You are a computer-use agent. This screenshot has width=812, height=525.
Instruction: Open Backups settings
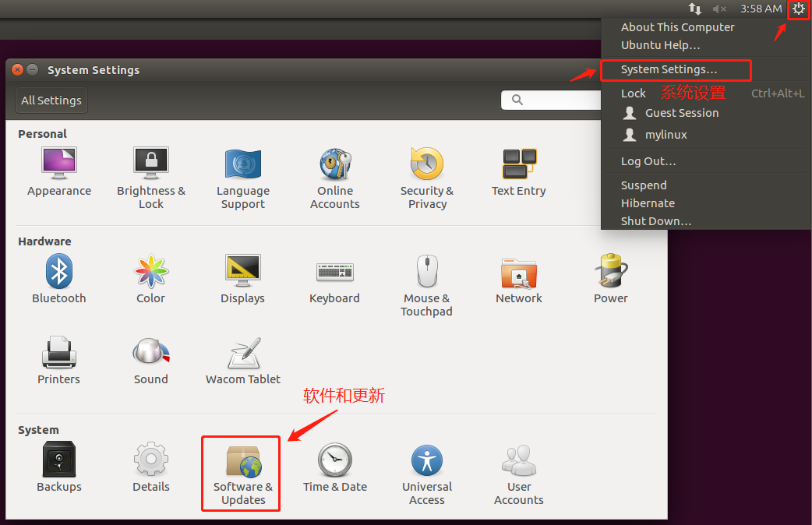(x=59, y=467)
